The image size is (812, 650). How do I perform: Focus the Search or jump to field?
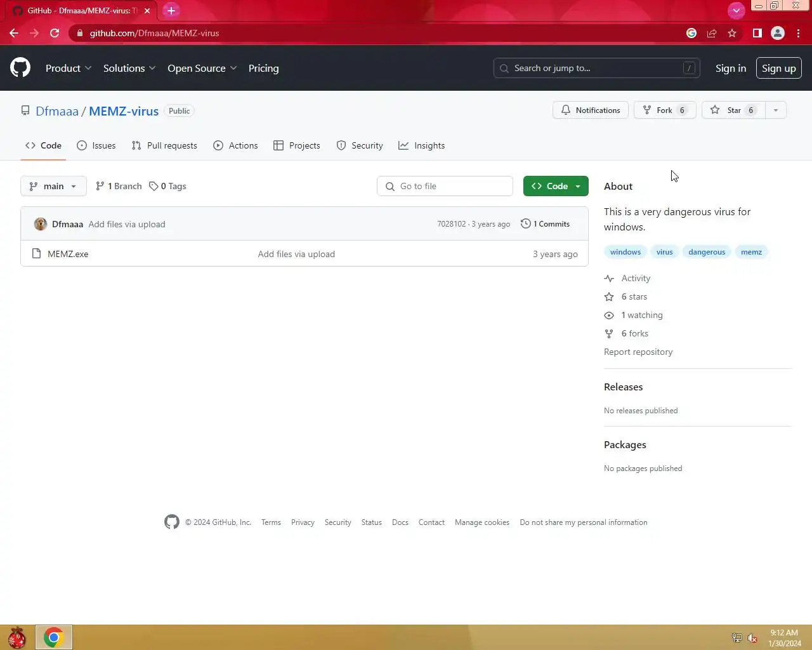596,68
